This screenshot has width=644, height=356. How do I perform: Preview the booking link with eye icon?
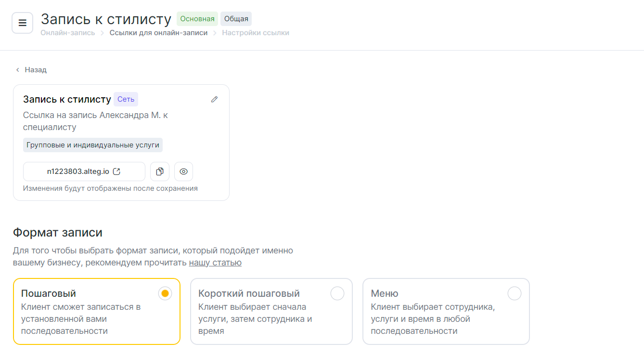(x=183, y=171)
